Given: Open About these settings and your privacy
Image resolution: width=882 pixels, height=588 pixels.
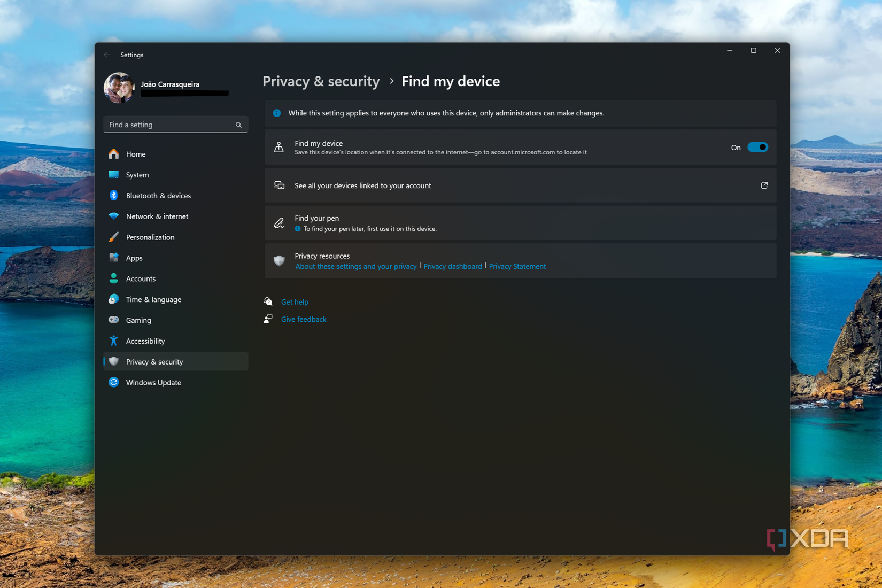Looking at the screenshot, I should coord(356,266).
